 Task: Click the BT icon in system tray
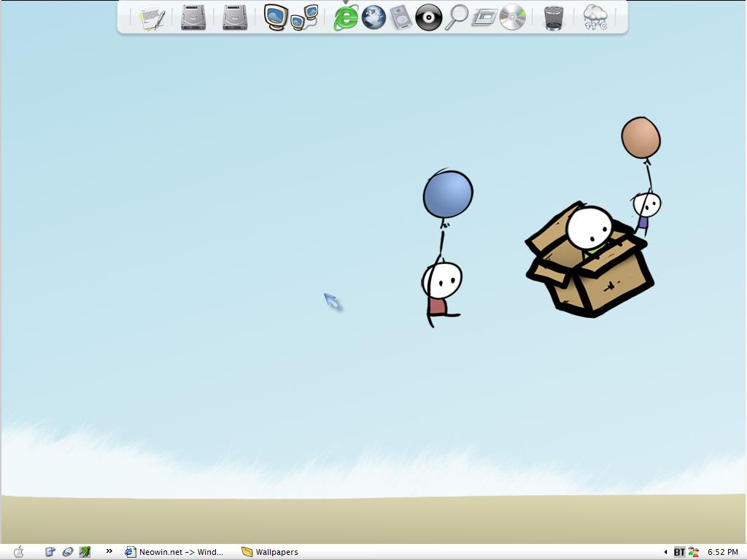click(x=679, y=552)
